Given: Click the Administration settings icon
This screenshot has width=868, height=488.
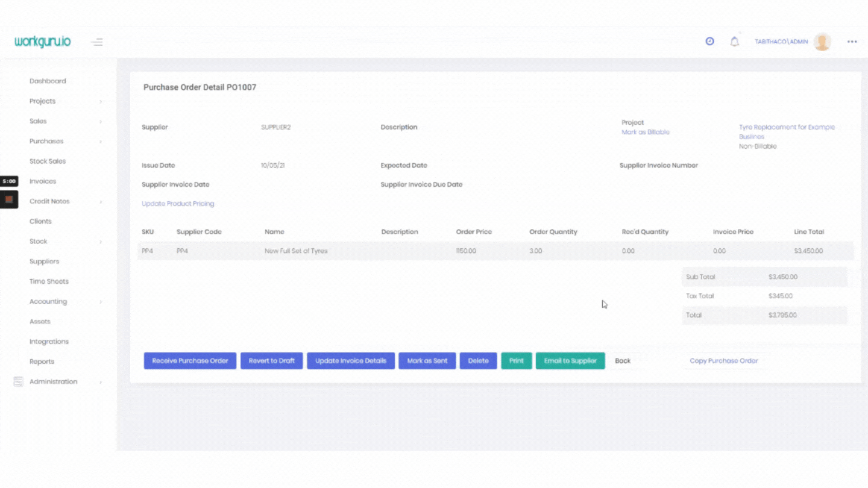Looking at the screenshot, I should pyautogui.click(x=18, y=382).
